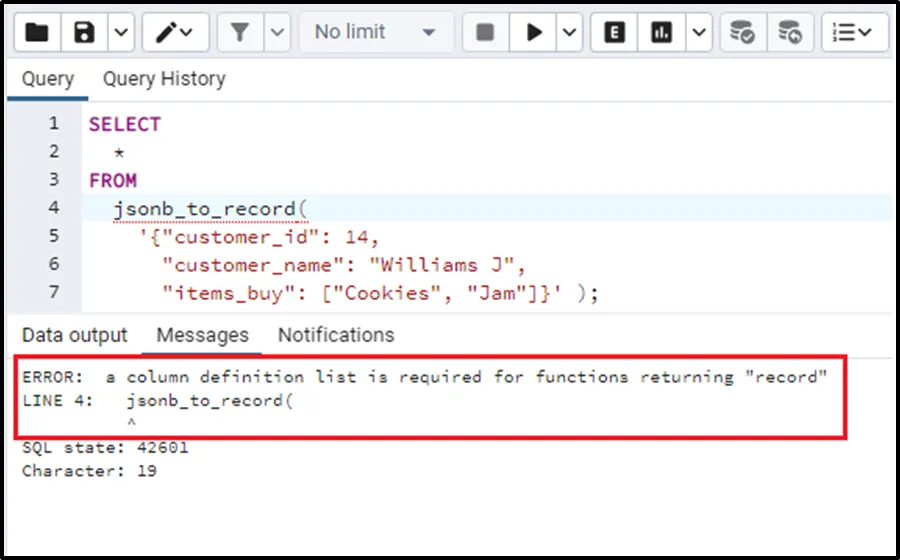Open the Macros list dropdown

click(x=853, y=33)
